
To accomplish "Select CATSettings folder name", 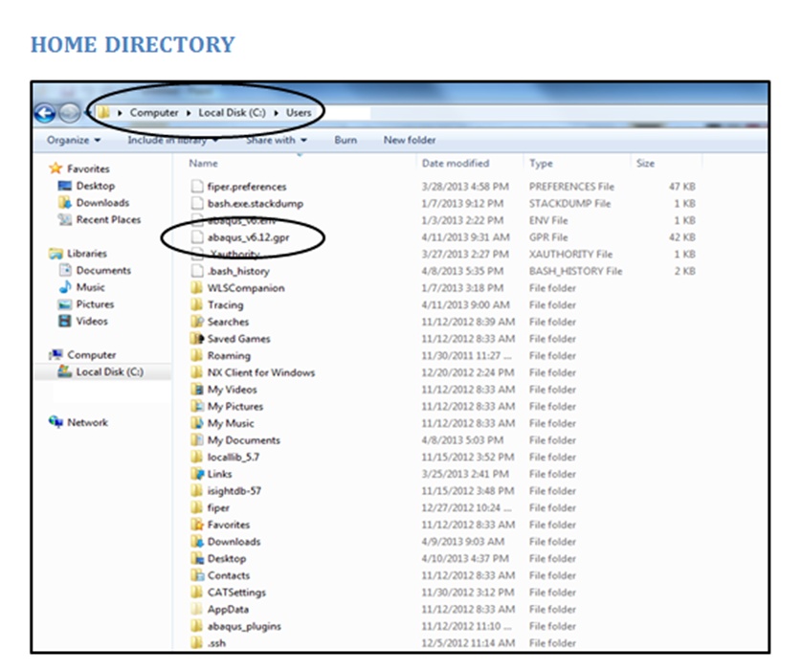I will pos(236,593).
